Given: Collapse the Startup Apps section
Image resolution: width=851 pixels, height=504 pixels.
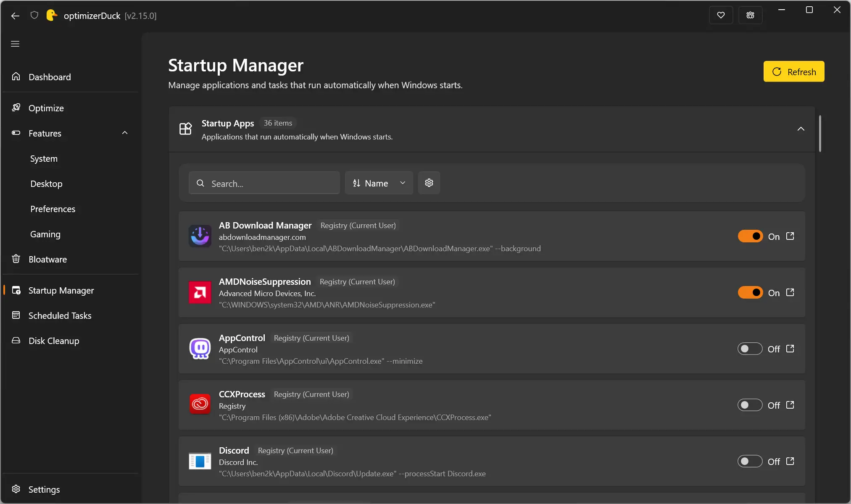Looking at the screenshot, I should coord(801,129).
